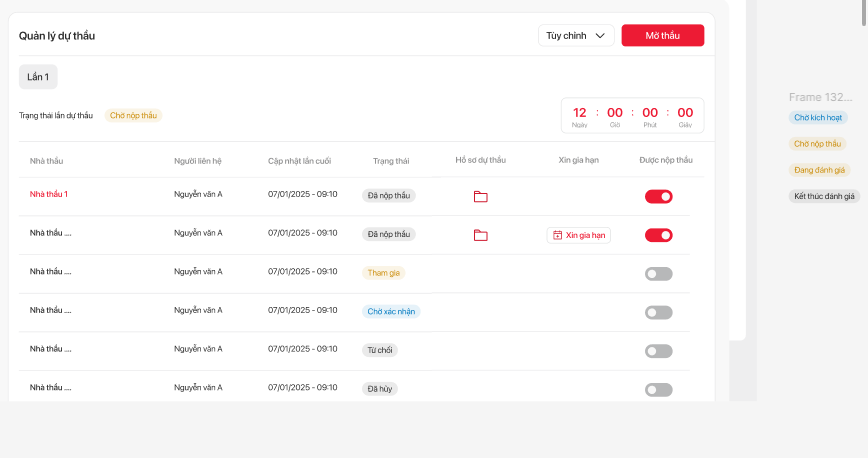Open the bid folder icon for Nhà thầu 1
This screenshot has height=458, width=868.
point(480,197)
